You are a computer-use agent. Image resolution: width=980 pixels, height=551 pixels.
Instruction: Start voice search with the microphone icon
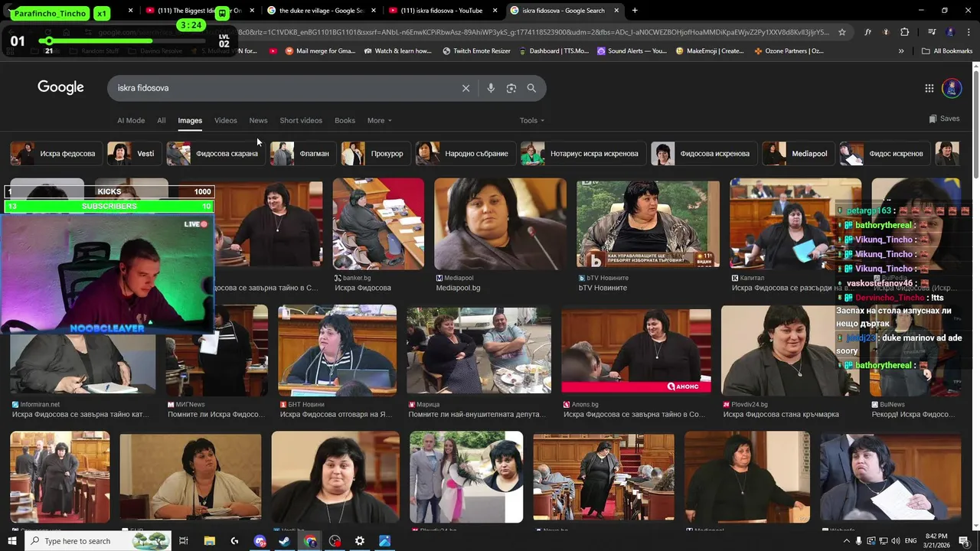click(491, 88)
